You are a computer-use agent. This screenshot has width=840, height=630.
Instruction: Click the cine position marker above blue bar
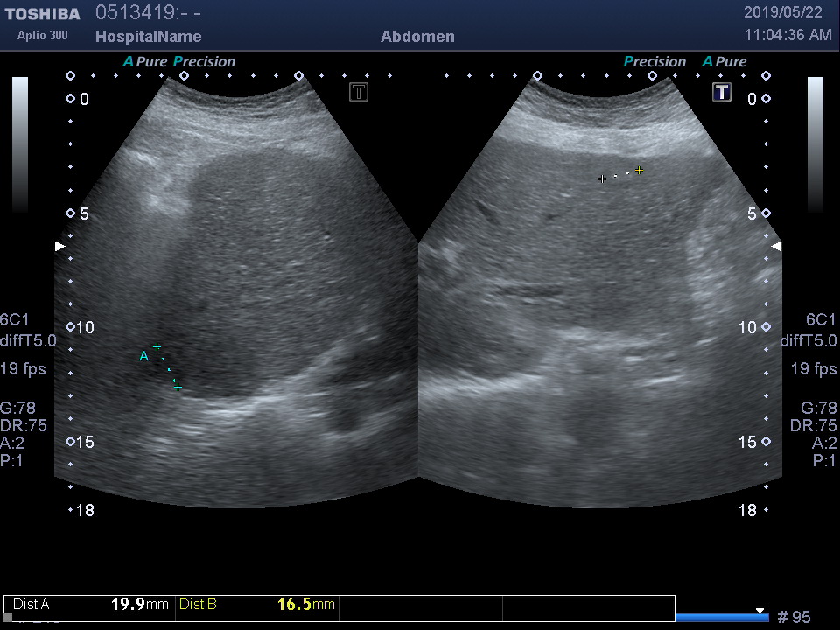(759, 611)
